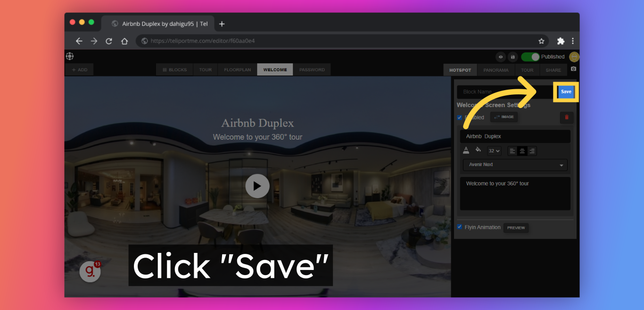
Task: Click the IMAGE swap button
Action: point(504,117)
